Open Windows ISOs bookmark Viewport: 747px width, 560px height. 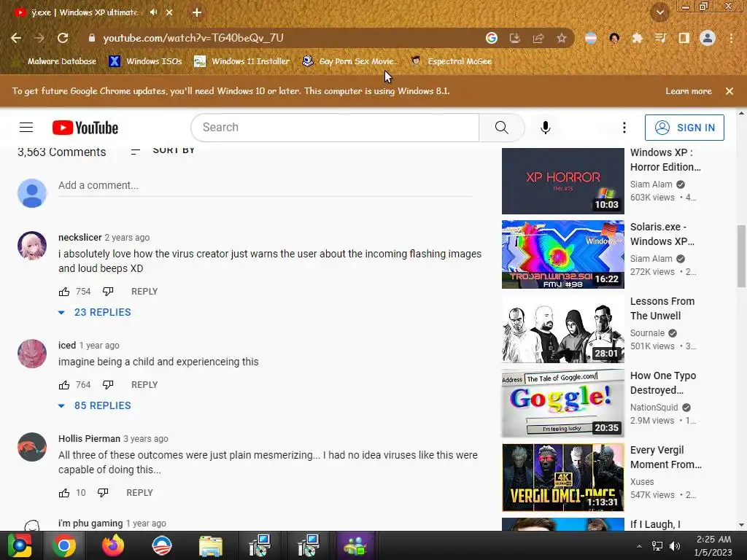[x=146, y=61]
